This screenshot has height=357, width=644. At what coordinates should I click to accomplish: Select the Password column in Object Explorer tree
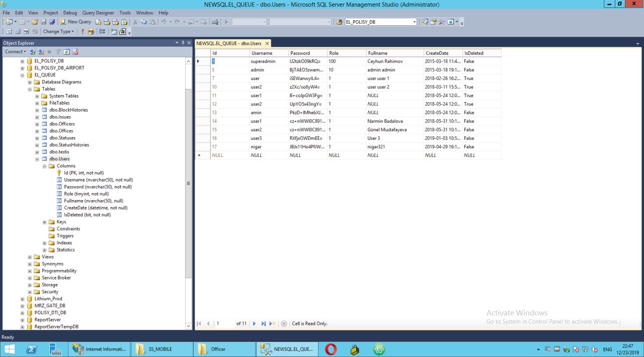click(98, 187)
